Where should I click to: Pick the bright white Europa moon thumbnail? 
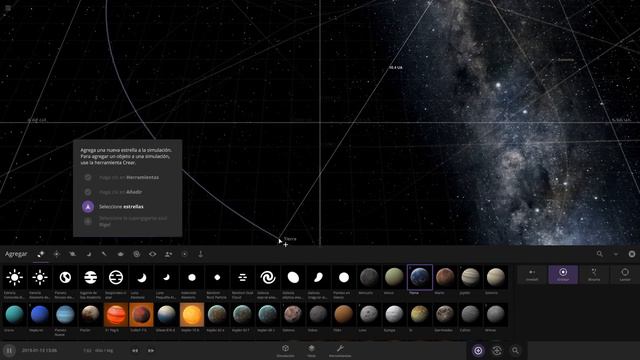pos(394,315)
